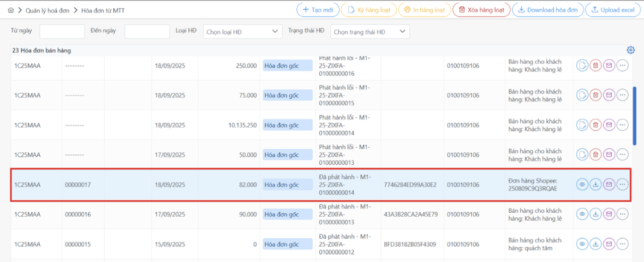Email invoice 00000016 via envelope icon
The height and width of the screenshot is (262, 644).
[609, 214]
